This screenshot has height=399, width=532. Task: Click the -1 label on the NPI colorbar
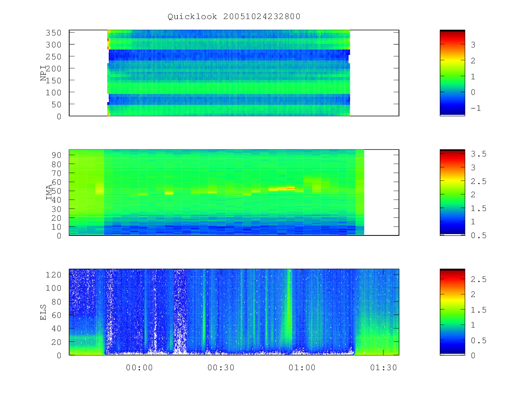(x=476, y=108)
